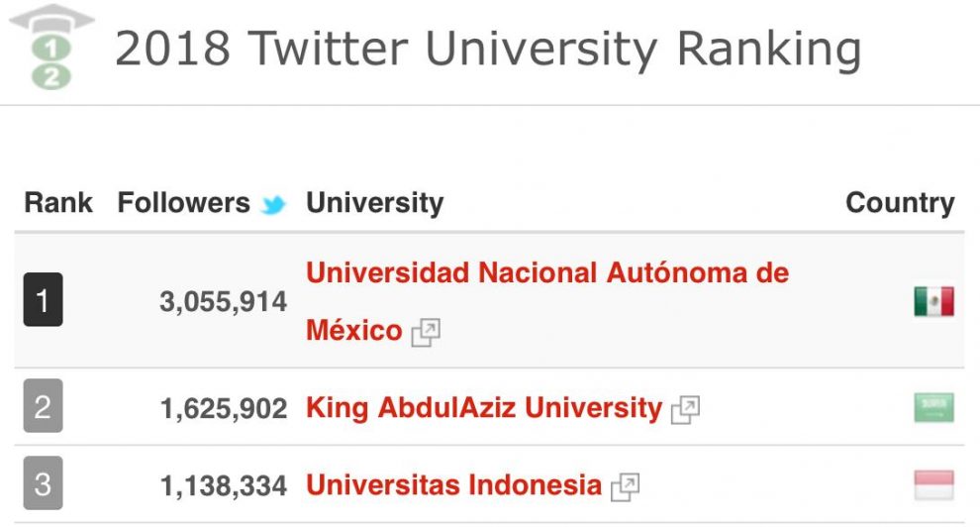
Task: Click the Saudi Arabia flag icon
Action: 933,407
